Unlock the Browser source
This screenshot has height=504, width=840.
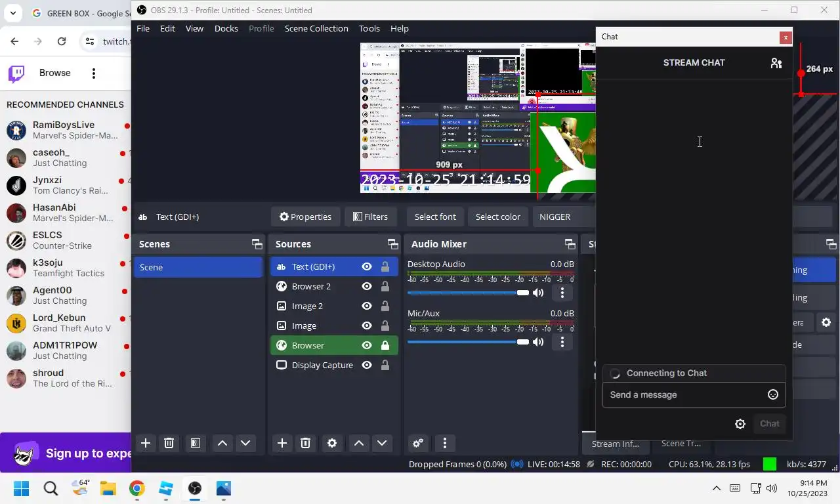[385, 345]
